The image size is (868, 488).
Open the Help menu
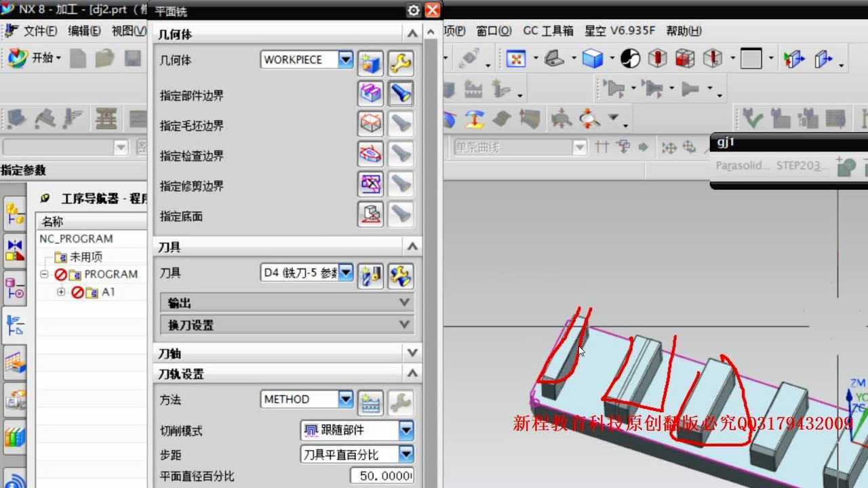click(684, 30)
